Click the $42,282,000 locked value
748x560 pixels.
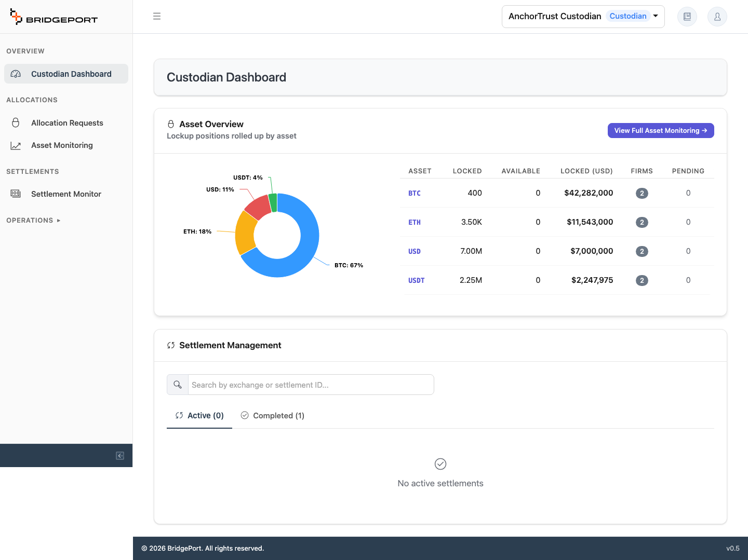[589, 193]
